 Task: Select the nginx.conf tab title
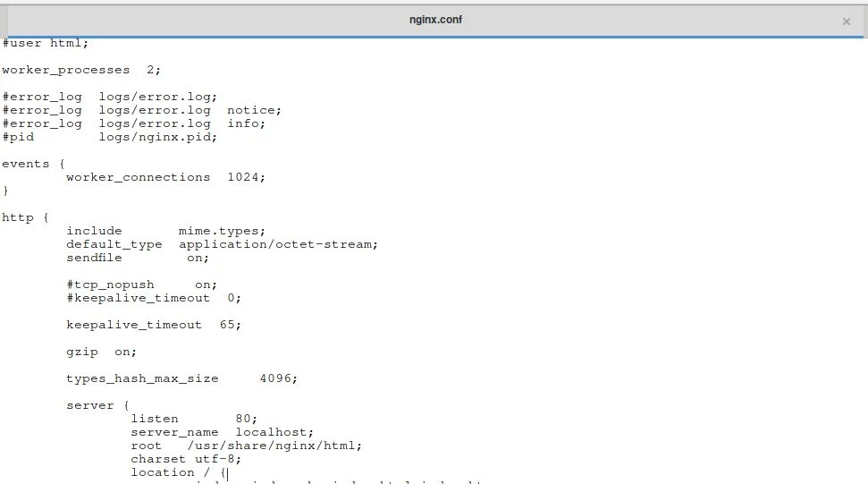click(x=435, y=20)
